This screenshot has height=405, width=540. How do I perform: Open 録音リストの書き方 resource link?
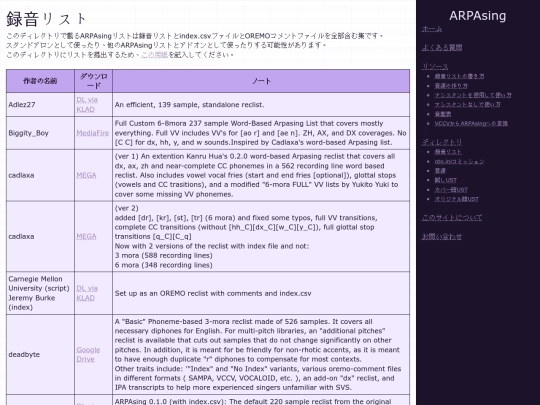point(459,76)
